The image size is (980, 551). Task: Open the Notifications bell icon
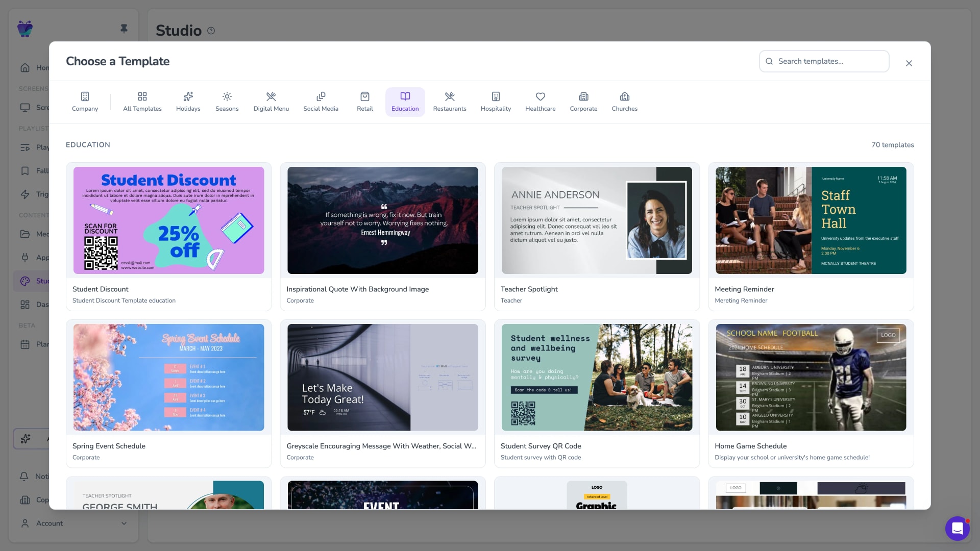24,477
